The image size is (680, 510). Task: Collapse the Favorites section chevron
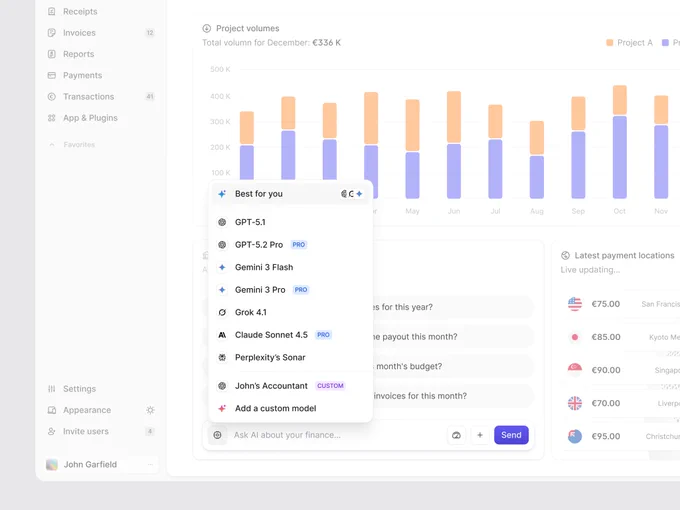coord(52,144)
